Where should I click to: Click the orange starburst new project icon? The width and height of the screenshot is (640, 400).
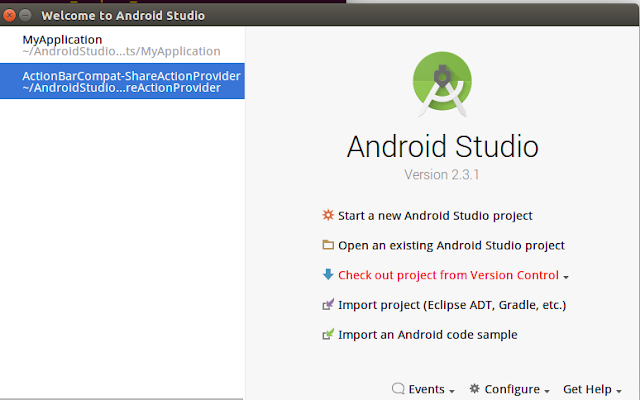[x=328, y=215]
